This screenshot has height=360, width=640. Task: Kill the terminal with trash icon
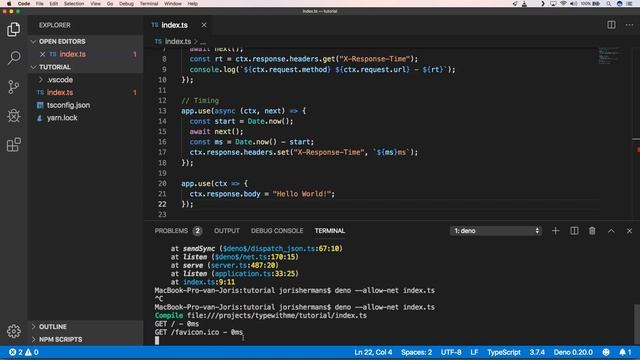click(592, 231)
